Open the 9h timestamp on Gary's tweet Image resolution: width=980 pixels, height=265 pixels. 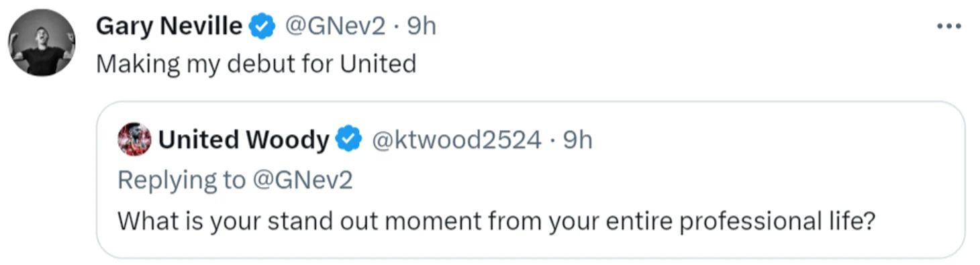pos(422,27)
